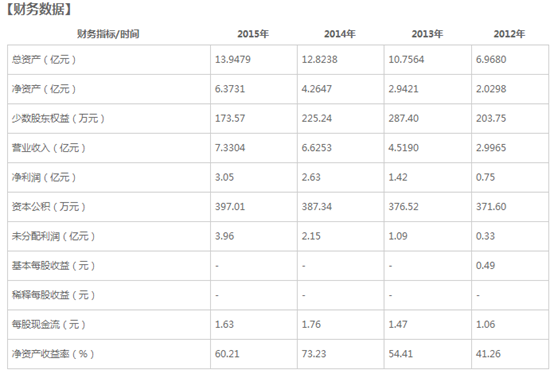Click the 【财务数据】section heading

pyautogui.click(x=39, y=9)
